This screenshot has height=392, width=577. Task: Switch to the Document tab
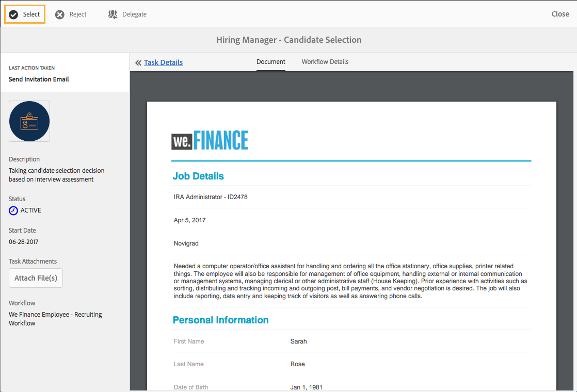(x=271, y=62)
